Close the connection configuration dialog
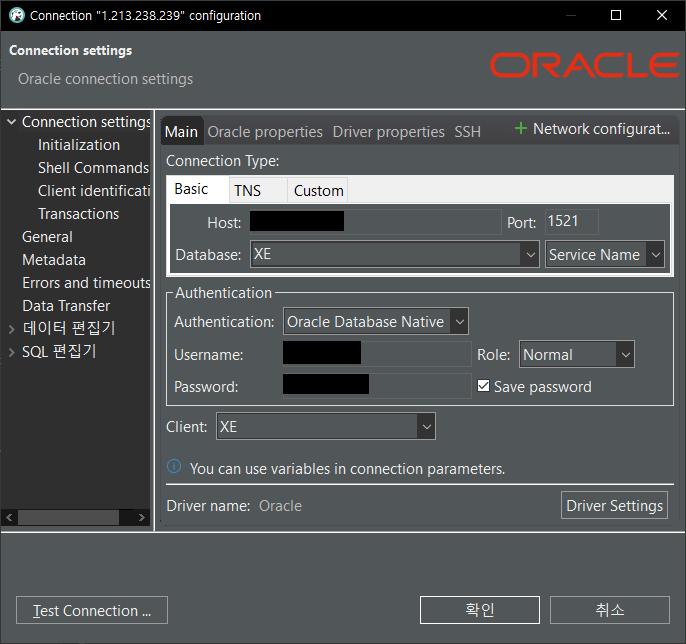 [x=662, y=15]
